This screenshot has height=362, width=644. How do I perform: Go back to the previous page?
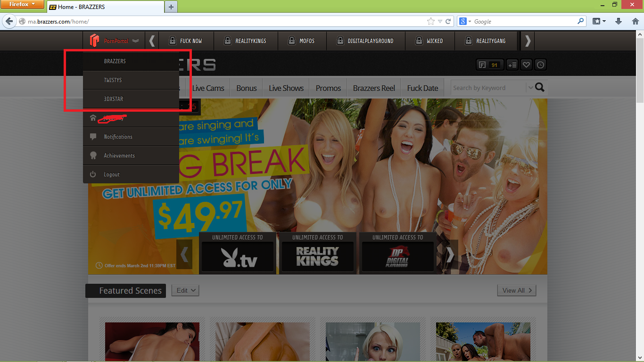pos(9,22)
